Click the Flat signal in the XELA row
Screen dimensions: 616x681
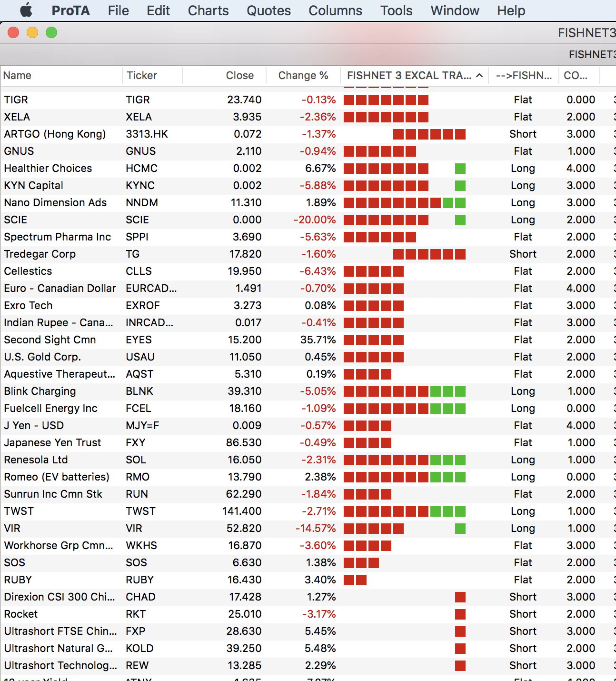[x=523, y=117]
